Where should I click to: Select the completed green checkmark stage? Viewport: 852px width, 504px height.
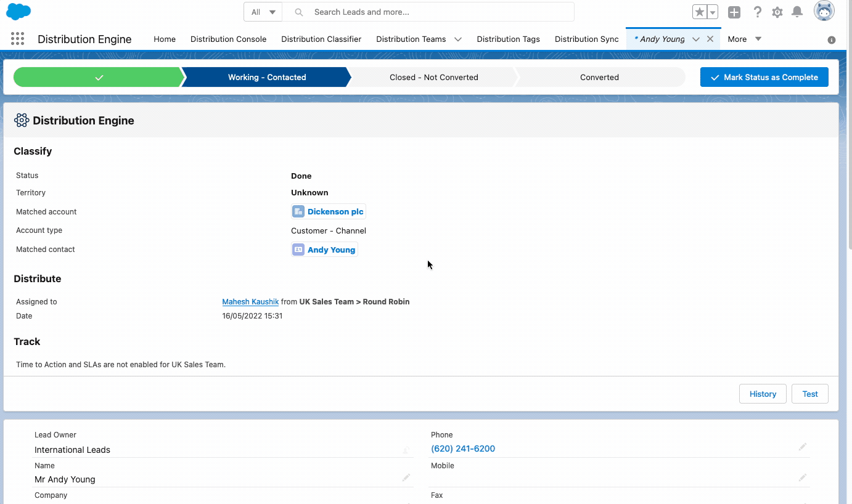click(99, 77)
